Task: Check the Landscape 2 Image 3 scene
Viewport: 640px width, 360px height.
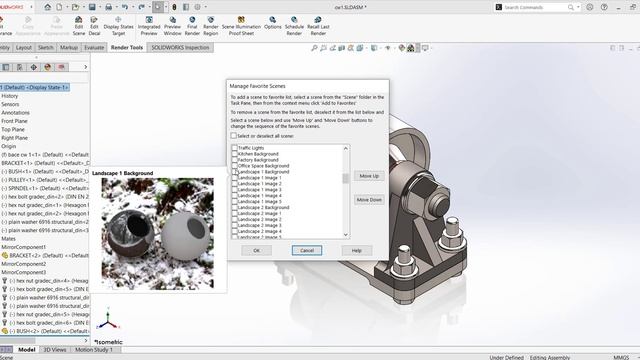Action: coord(234,225)
